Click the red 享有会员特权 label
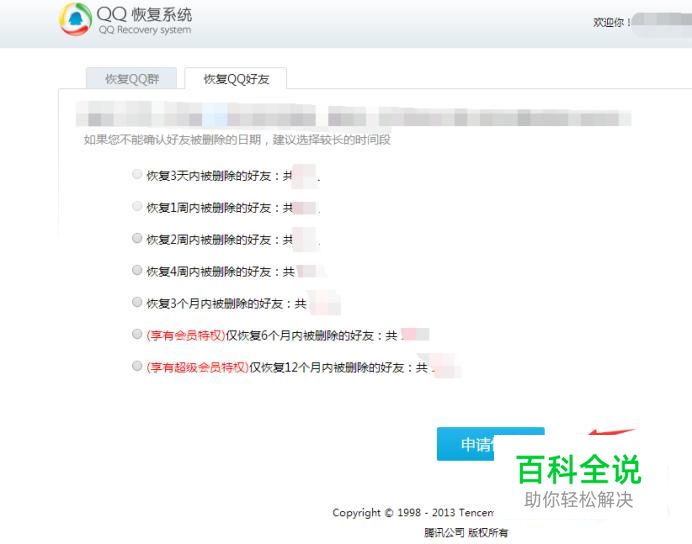The width and height of the screenshot is (692, 544). (186, 335)
